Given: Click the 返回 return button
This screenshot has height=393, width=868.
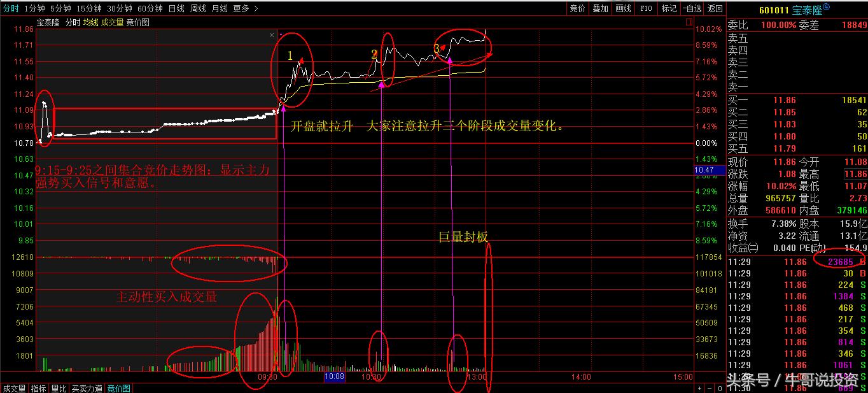Looking at the screenshot, I should (x=714, y=9).
